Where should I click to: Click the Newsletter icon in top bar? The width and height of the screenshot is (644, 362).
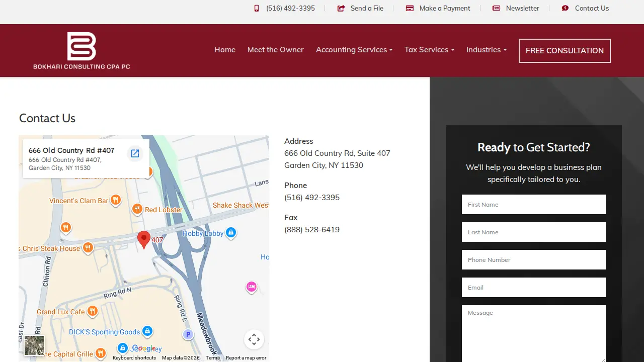496,8
